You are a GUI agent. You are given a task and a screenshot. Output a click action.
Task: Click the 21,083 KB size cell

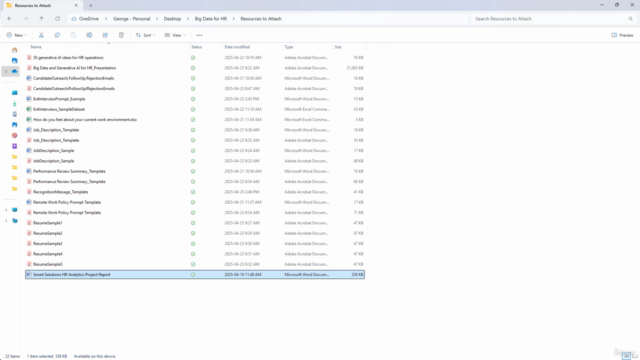pos(355,68)
